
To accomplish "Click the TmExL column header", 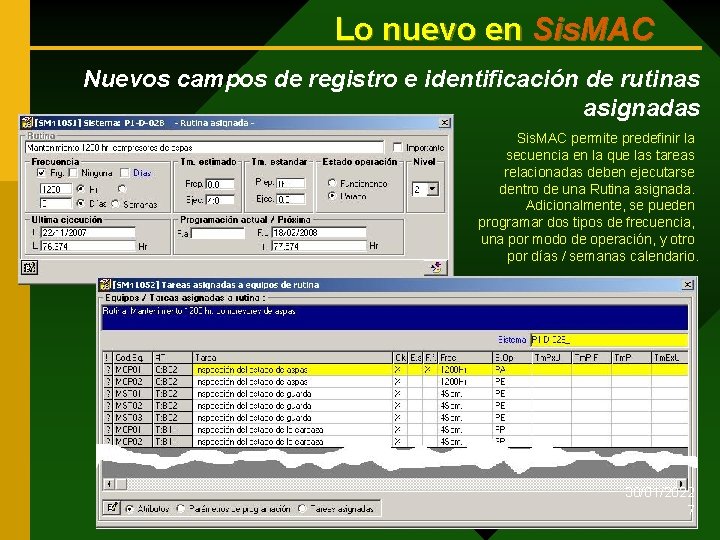I will pyautogui.click(x=669, y=357).
